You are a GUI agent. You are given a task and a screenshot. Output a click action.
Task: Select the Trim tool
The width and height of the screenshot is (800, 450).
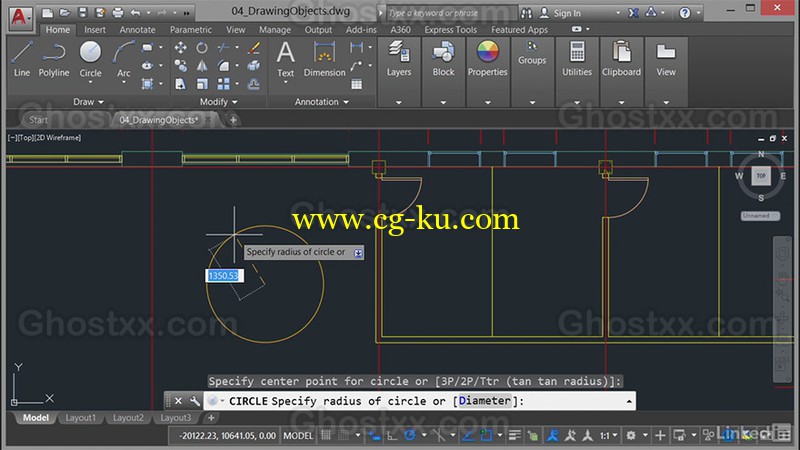223,47
